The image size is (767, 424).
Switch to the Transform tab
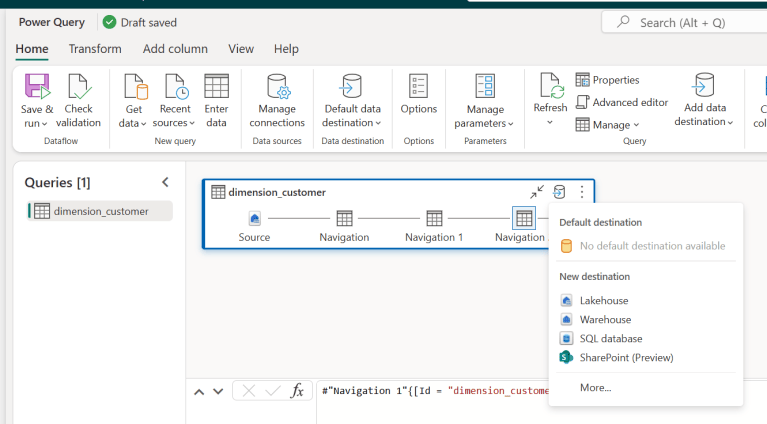(95, 49)
